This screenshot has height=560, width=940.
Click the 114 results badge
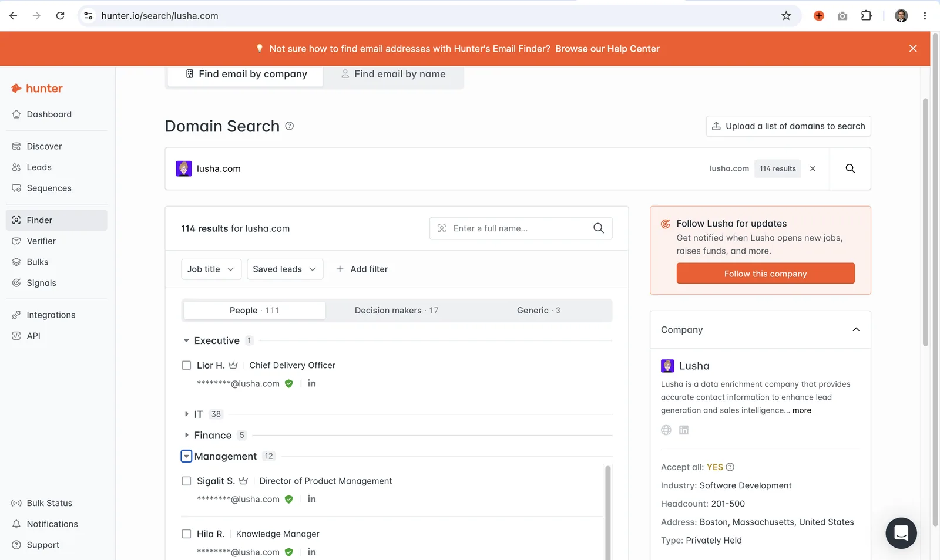pyautogui.click(x=778, y=169)
